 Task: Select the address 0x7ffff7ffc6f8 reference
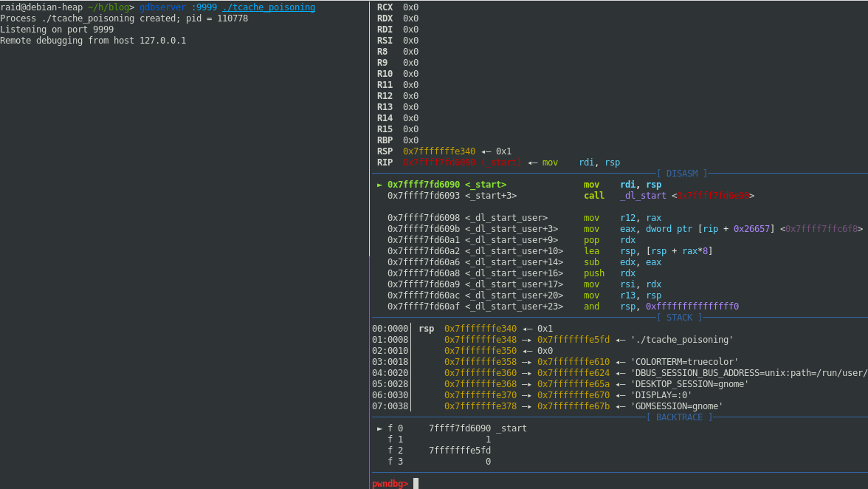[x=821, y=229]
